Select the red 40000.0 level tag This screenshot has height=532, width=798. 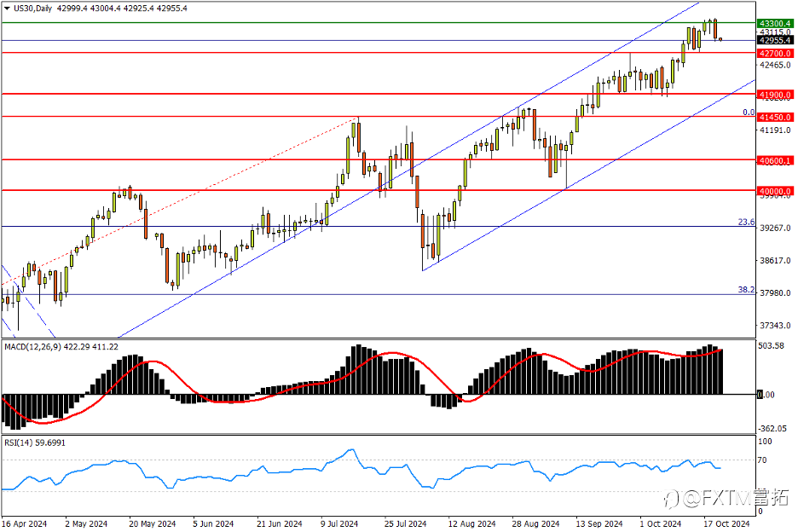[x=775, y=192]
